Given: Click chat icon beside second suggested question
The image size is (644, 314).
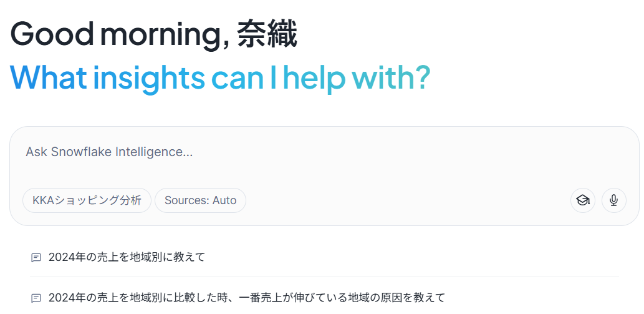Looking at the screenshot, I should [36, 298].
